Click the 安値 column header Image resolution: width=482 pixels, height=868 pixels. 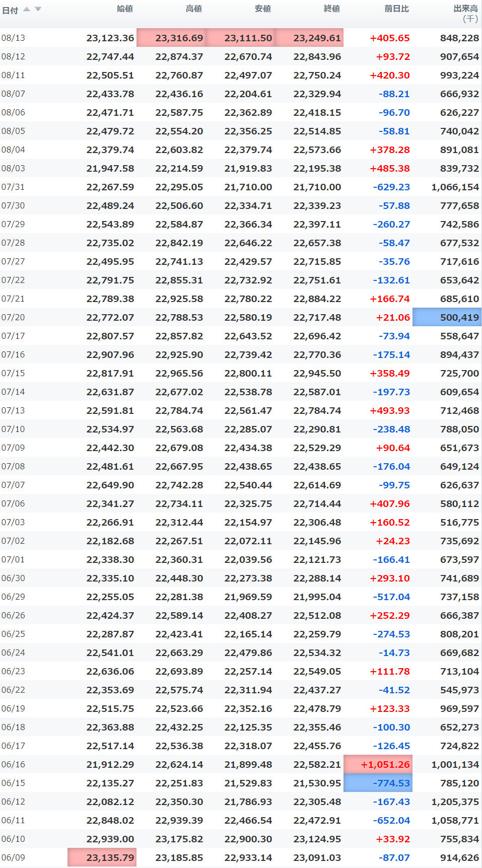(x=263, y=9)
